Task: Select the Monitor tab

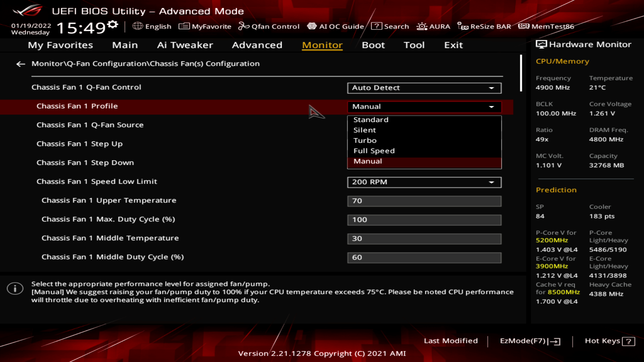Action: [x=322, y=45]
